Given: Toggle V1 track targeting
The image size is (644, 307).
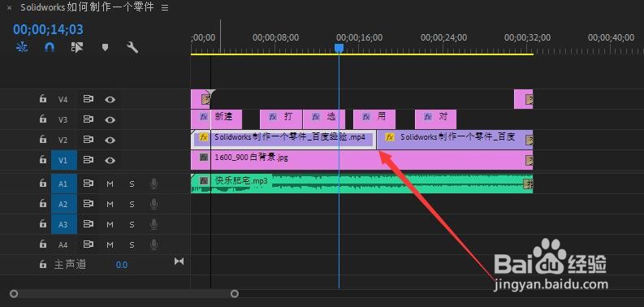Looking at the screenshot, I should (63, 160).
